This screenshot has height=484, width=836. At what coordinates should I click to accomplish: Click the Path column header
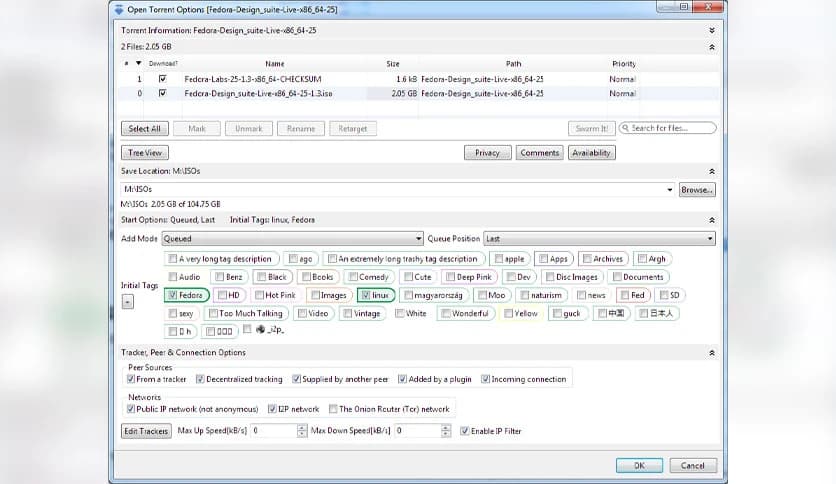[x=513, y=63]
